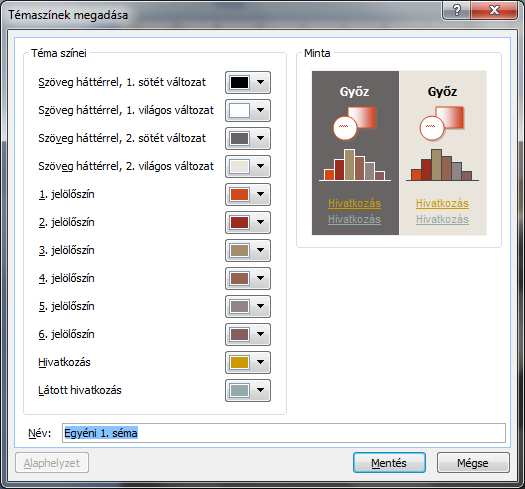Click the Alaphelyzet reset button
525x489 pixels.
pyautogui.click(x=52, y=463)
